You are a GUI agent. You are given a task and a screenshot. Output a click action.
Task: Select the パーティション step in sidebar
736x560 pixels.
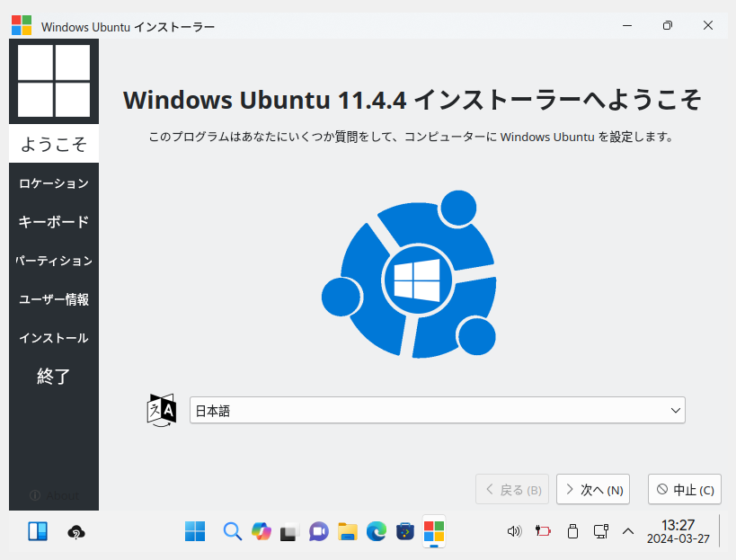click(x=54, y=261)
